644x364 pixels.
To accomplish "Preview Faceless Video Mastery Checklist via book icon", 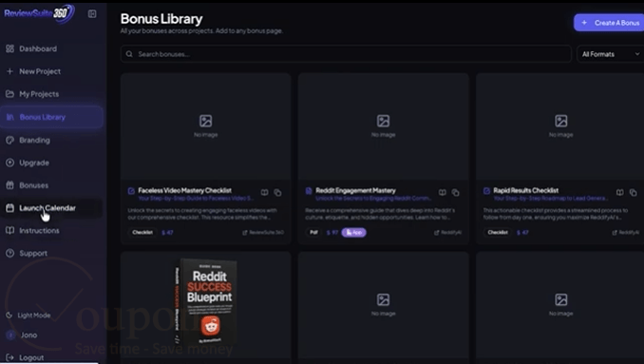I will tap(264, 192).
